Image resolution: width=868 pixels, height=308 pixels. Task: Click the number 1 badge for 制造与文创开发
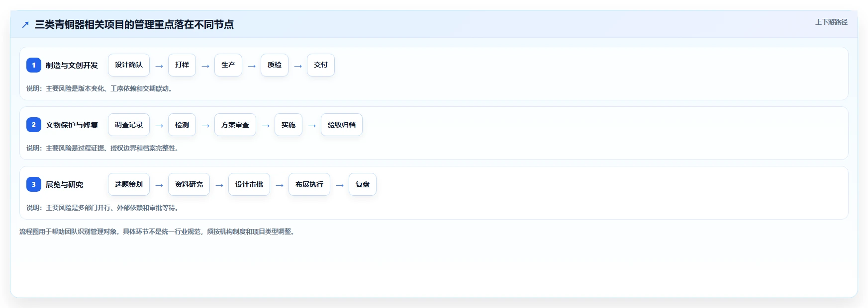tap(34, 65)
